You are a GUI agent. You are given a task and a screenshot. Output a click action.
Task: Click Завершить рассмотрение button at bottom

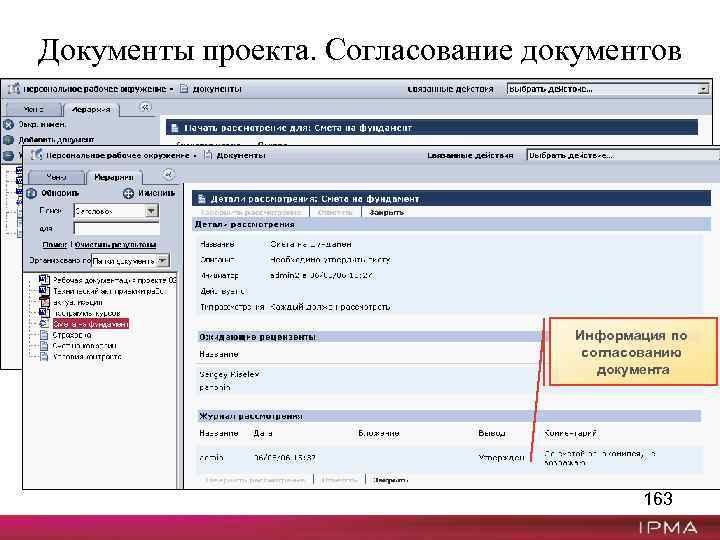pyautogui.click(x=255, y=480)
